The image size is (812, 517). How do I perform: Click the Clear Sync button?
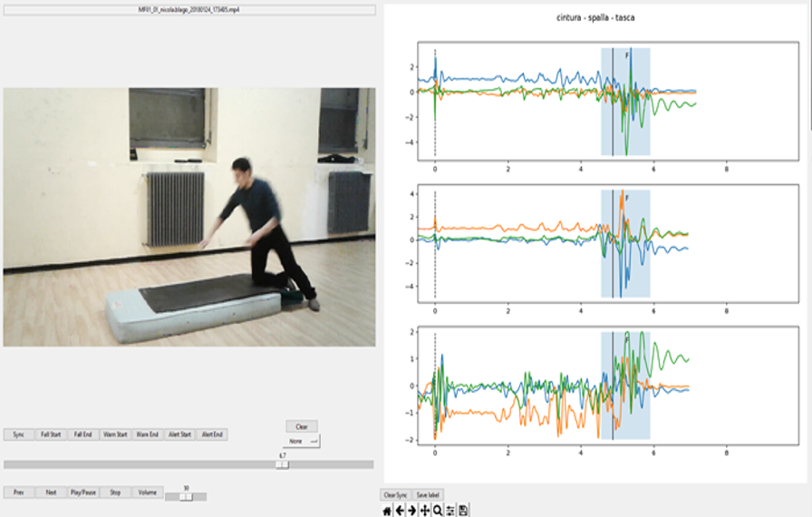[x=396, y=495]
